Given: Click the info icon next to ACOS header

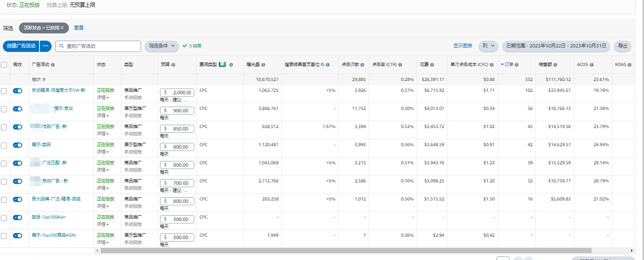Looking at the screenshot, I should click(x=592, y=65).
